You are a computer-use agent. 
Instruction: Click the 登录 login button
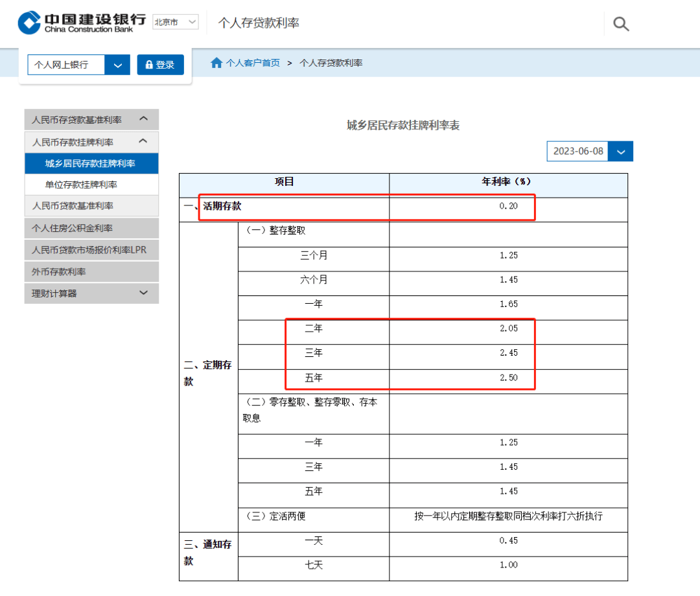[x=160, y=65]
